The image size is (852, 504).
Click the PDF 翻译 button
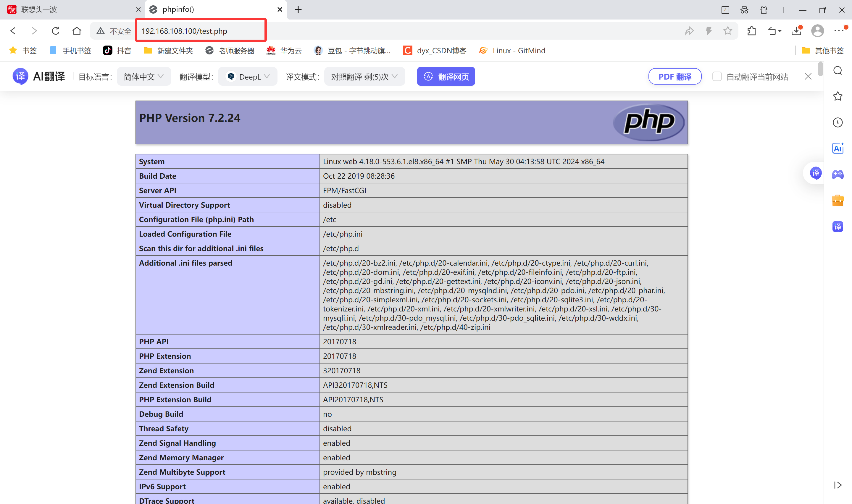[x=675, y=77]
